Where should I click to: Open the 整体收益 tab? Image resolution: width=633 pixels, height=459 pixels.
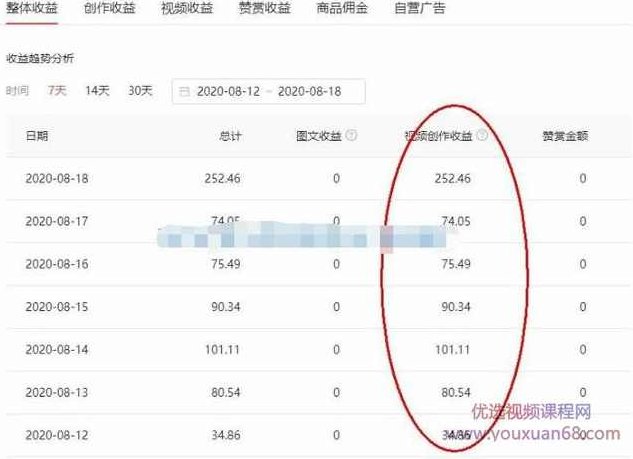[x=32, y=8]
